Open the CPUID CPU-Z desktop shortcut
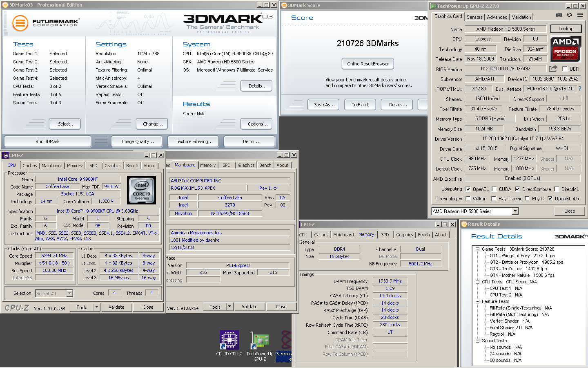This screenshot has width=588, height=368. (229, 343)
